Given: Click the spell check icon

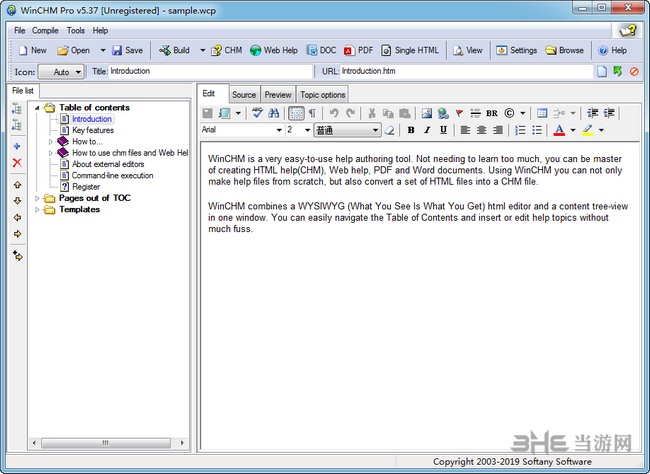Looking at the screenshot, I should (257, 113).
